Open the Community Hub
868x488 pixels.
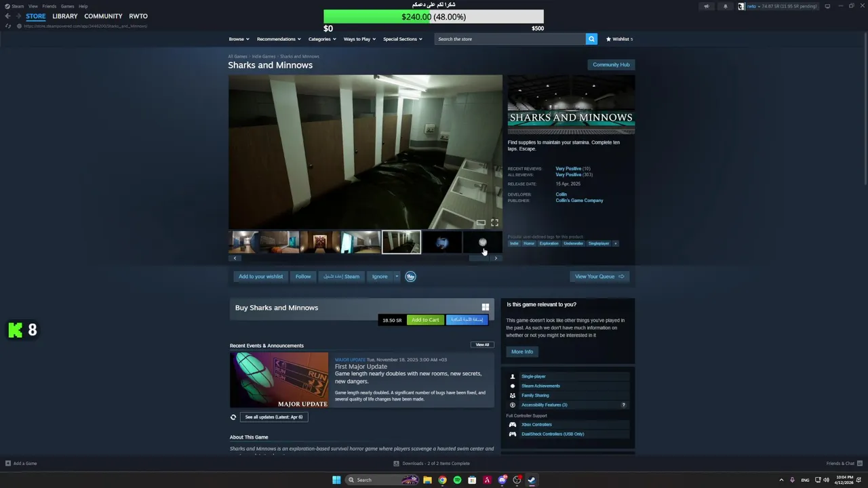pos(611,64)
